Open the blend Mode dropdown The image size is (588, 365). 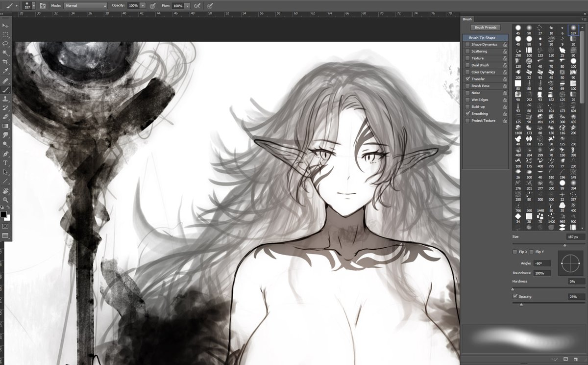pos(86,5)
